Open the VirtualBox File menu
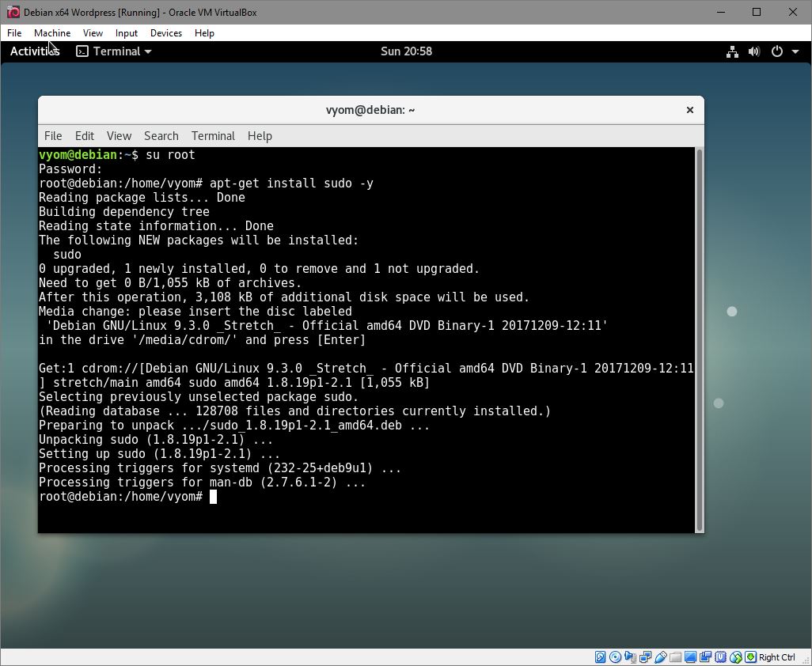 coord(14,32)
